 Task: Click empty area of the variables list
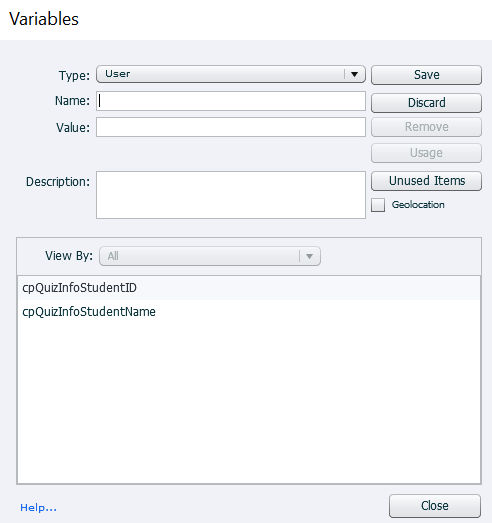point(249,400)
